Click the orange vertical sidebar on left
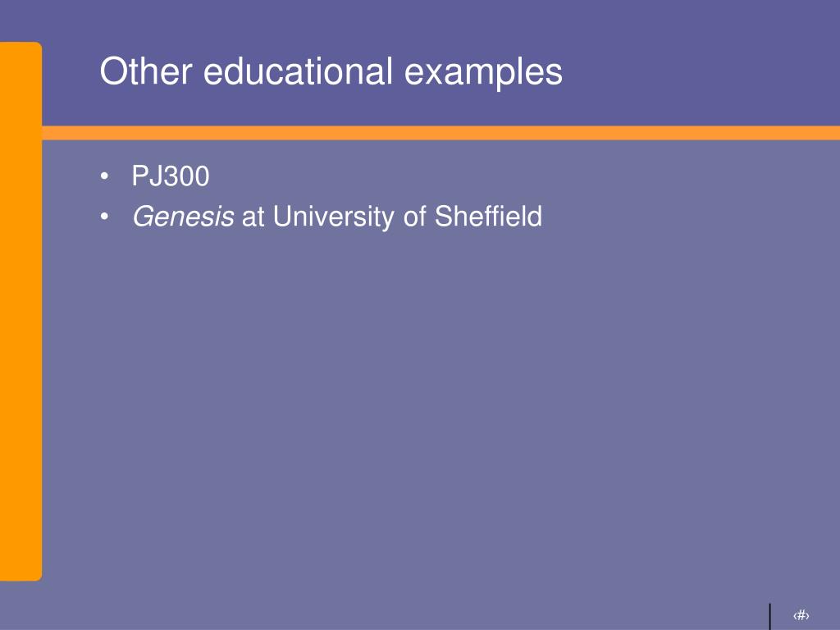 coord(21,311)
